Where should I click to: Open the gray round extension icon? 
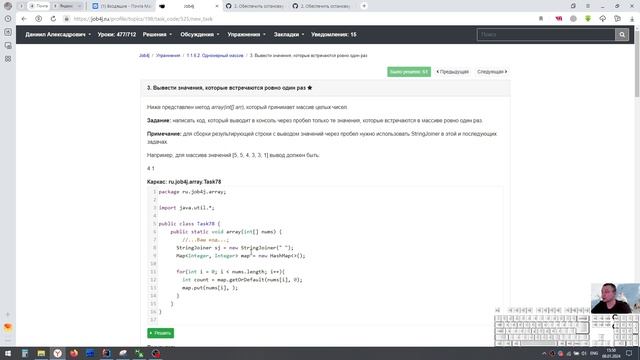point(573,19)
